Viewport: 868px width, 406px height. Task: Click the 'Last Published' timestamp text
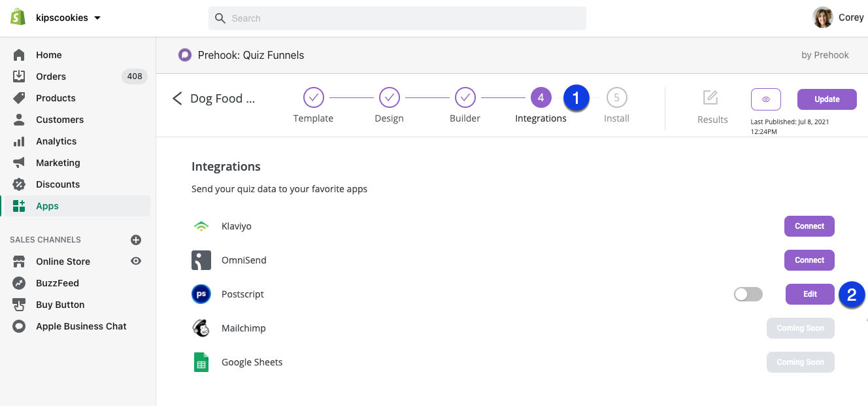tap(790, 127)
